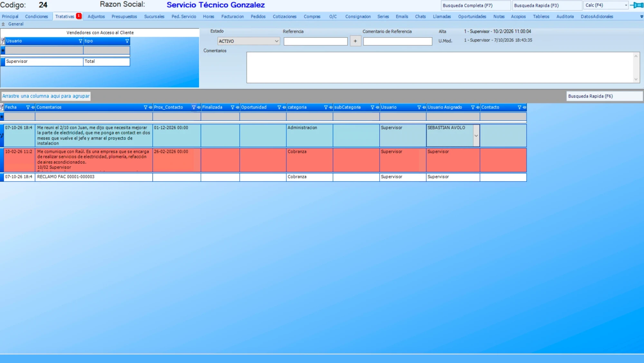This screenshot has height=363, width=644.
Task: Pin the Fecha column
Action: pos(33,107)
